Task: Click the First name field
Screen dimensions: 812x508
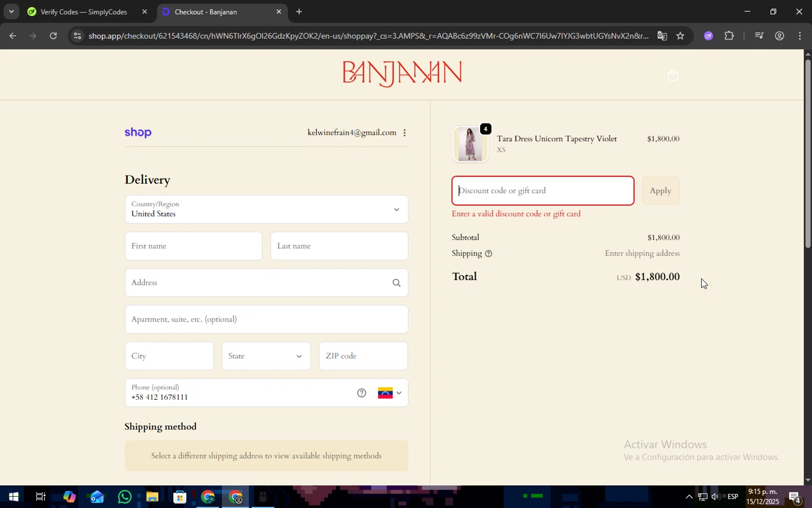Action: [x=193, y=246]
